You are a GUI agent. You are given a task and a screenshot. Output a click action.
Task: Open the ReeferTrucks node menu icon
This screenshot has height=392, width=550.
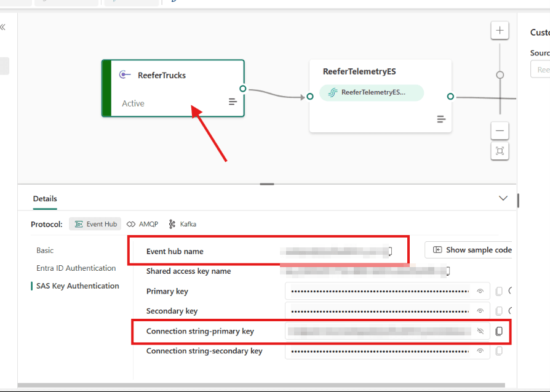[233, 102]
